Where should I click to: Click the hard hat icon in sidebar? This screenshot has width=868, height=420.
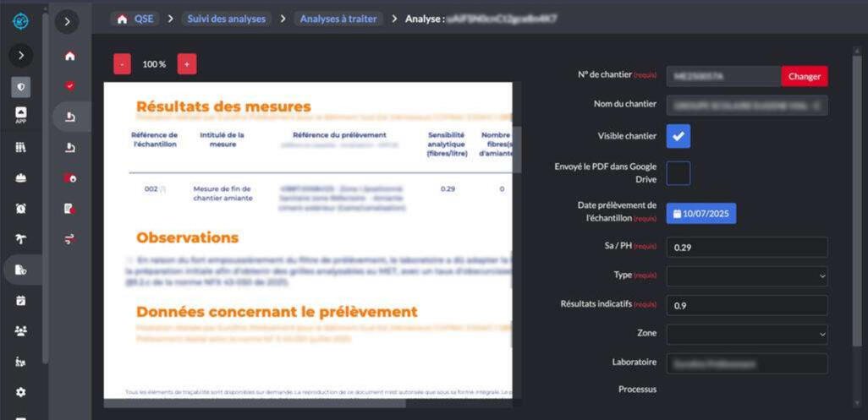point(21,177)
